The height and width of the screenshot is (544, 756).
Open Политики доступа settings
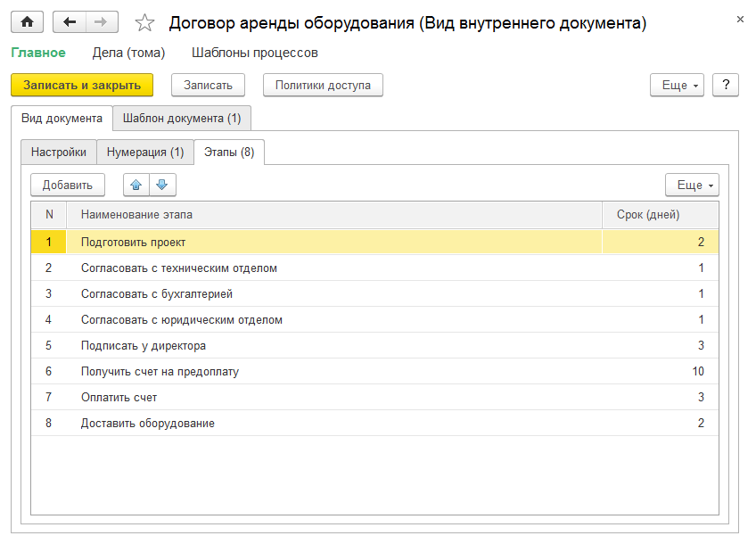coord(322,86)
